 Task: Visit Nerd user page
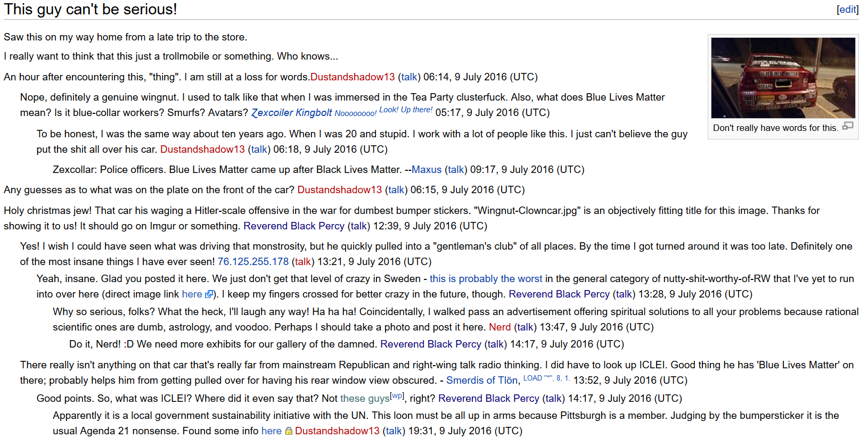tap(499, 327)
